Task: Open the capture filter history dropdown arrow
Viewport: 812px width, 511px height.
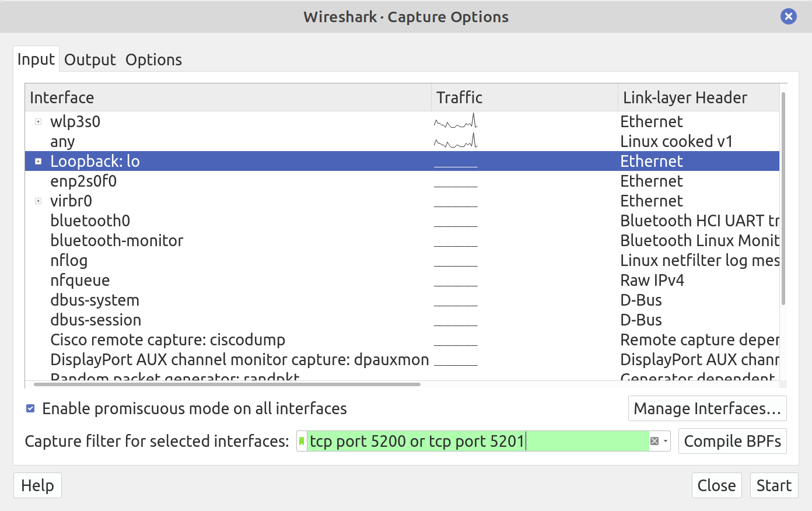Action: click(666, 442)
